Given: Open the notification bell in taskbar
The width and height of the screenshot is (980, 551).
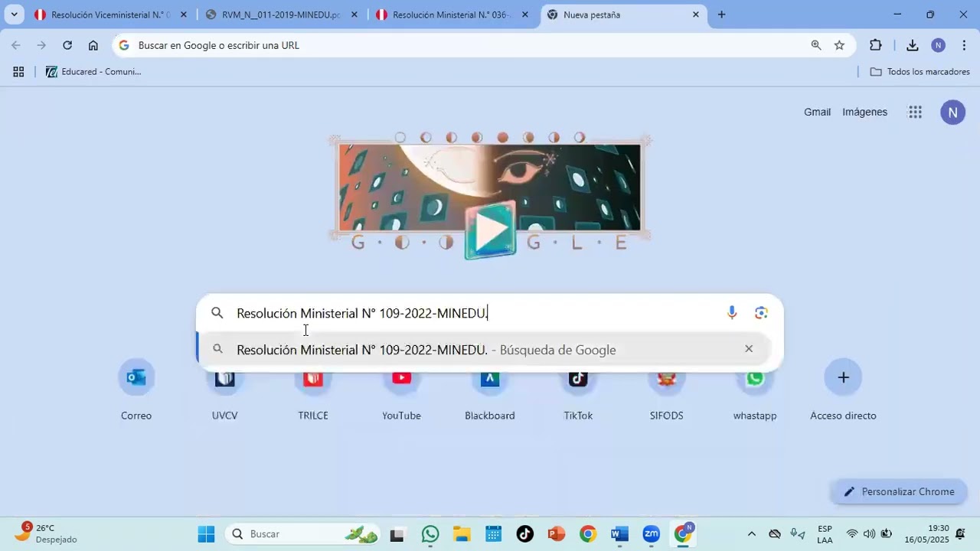Looking at the screenshot, I should [x=960, y=534].
